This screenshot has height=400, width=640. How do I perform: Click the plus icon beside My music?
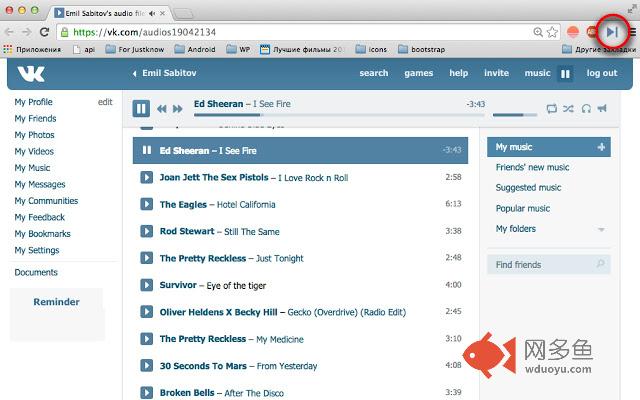(x=601, y=147)
